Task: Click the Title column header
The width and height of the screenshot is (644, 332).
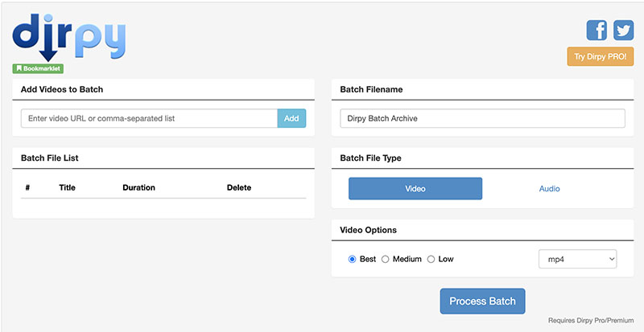Action: pyautogui.click(x=67, y=187)
